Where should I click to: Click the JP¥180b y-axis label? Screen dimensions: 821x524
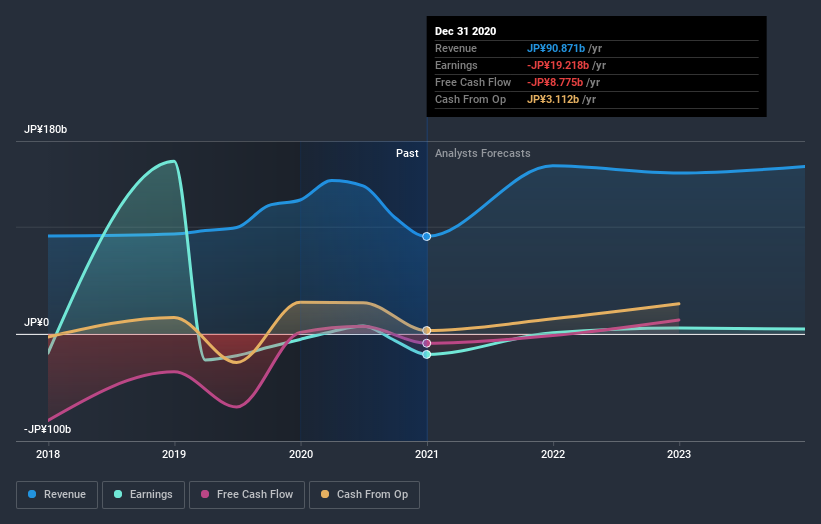pos(46,129)
